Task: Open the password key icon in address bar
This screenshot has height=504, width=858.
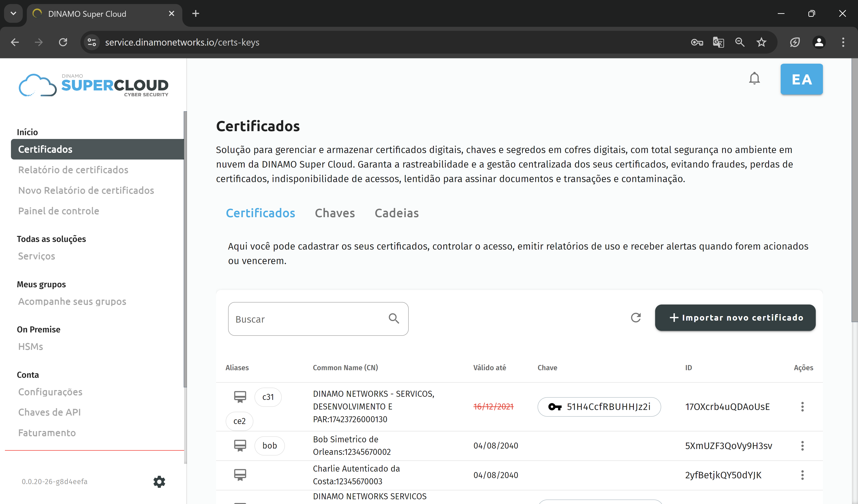Action: pos(697,42)
